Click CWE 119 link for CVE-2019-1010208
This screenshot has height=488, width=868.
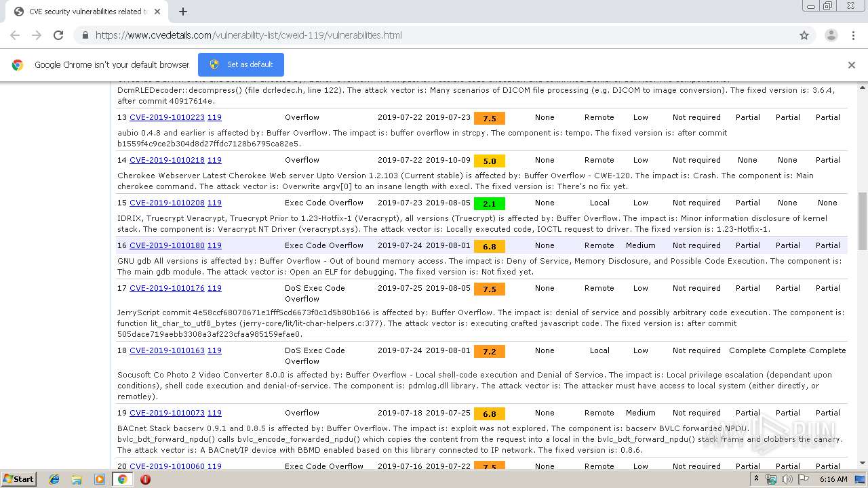click(x=214, y=203)
